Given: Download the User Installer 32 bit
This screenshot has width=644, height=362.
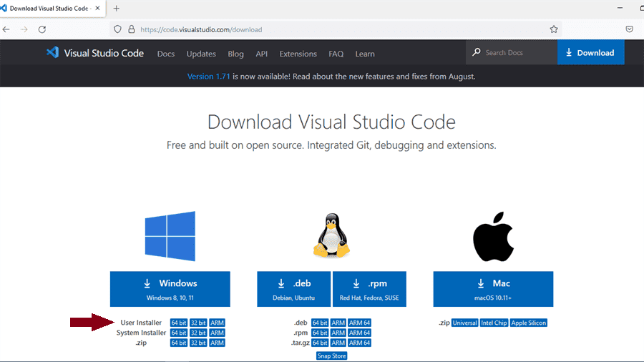Looking at the screenshot, I should [x=198, y=323].
